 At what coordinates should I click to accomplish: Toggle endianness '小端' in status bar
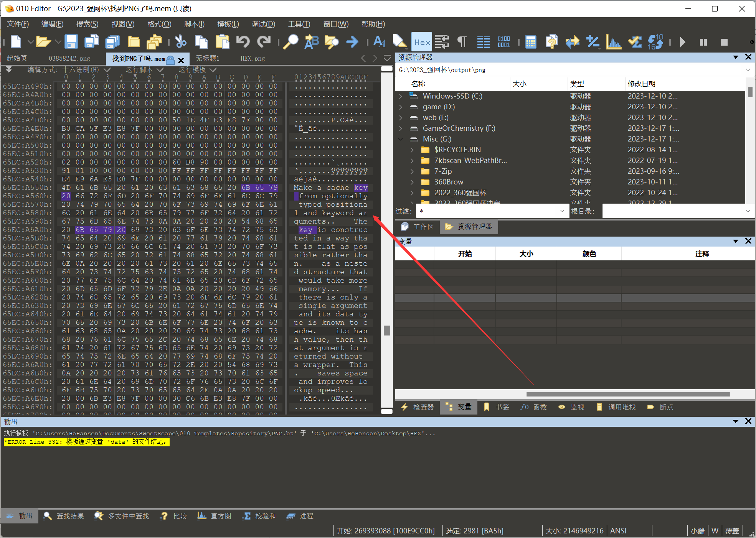[698, 531]
